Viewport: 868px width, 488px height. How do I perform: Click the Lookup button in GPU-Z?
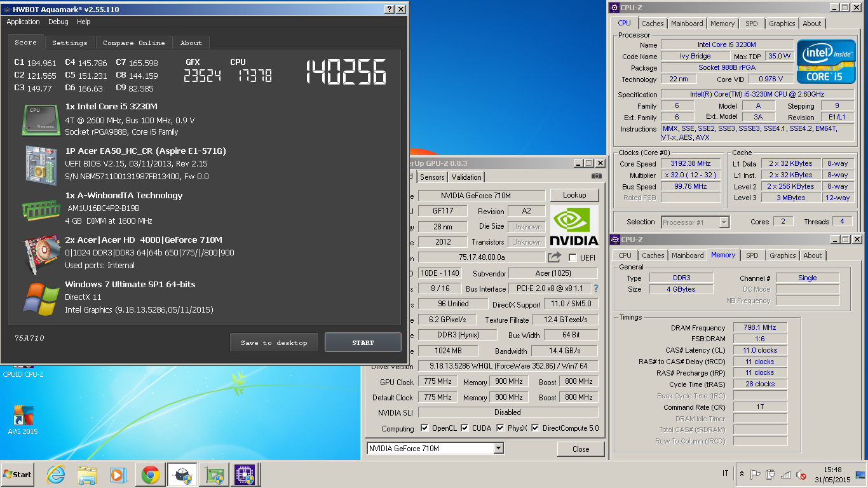point(574,195)
